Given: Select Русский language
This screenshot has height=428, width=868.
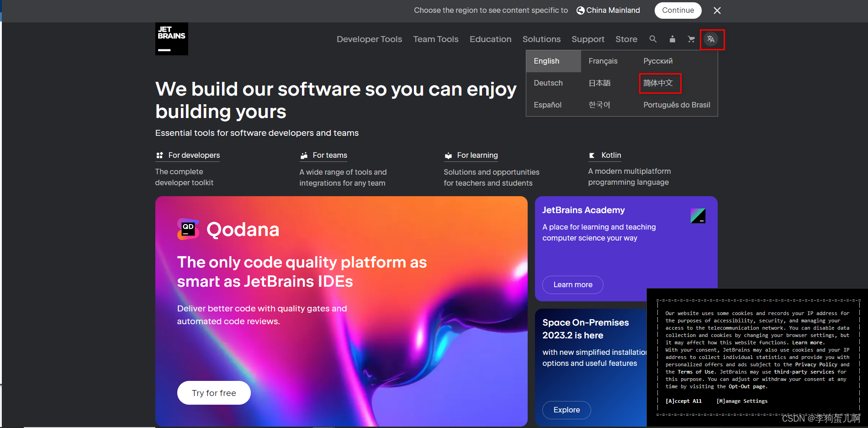Looking at the screenshot, I should point(658,61).
